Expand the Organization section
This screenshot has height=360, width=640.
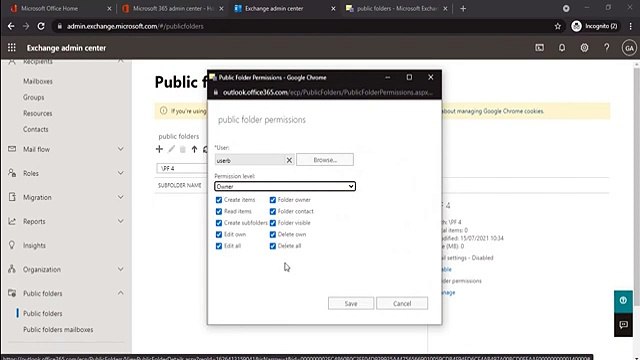click(x=120, y=269)
